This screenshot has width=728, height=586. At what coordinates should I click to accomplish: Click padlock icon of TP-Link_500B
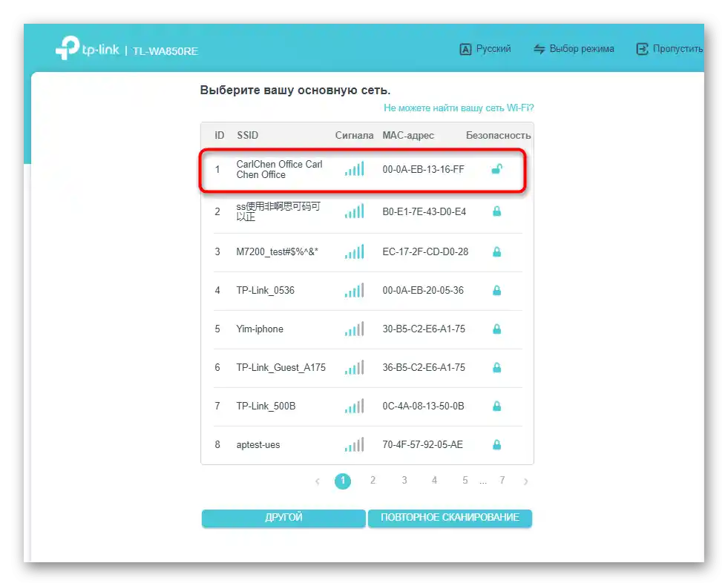tap(496, 406)
